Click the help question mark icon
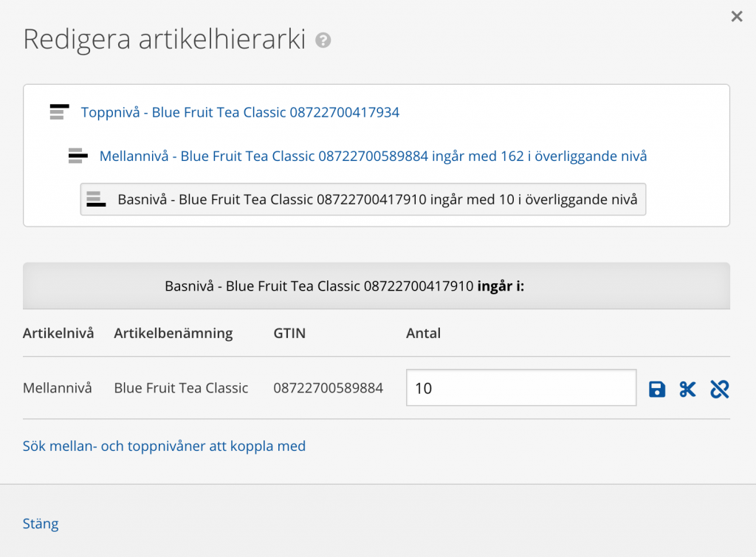 [323, 40]
